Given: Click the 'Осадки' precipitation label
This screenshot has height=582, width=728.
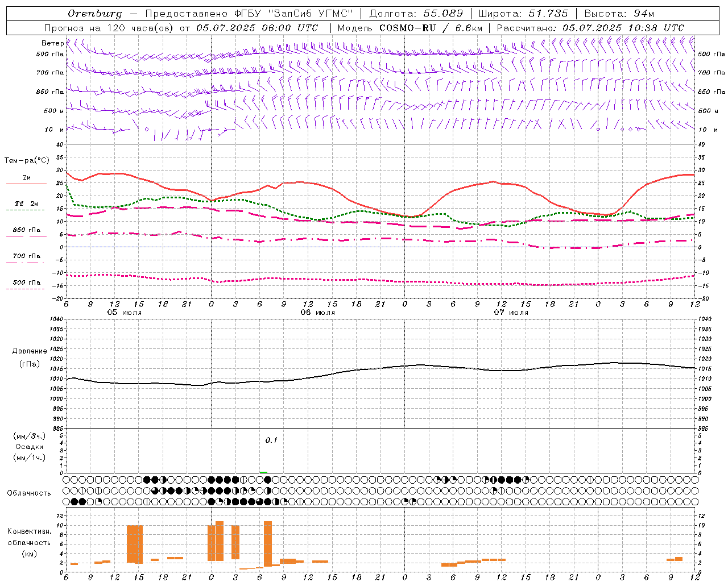Looking at the screenshot, I should pyautogui.click(x=30, y=447).
